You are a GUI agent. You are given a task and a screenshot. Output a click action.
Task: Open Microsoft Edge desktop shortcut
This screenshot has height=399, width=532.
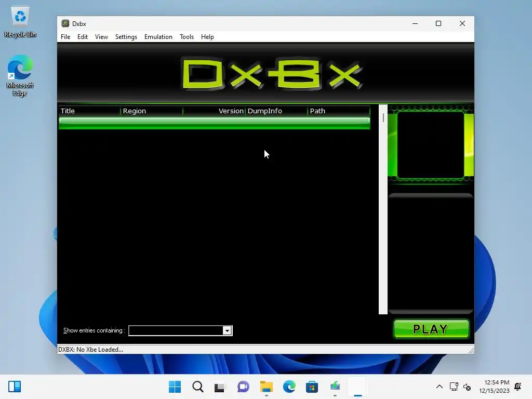[x=20, y=75]
